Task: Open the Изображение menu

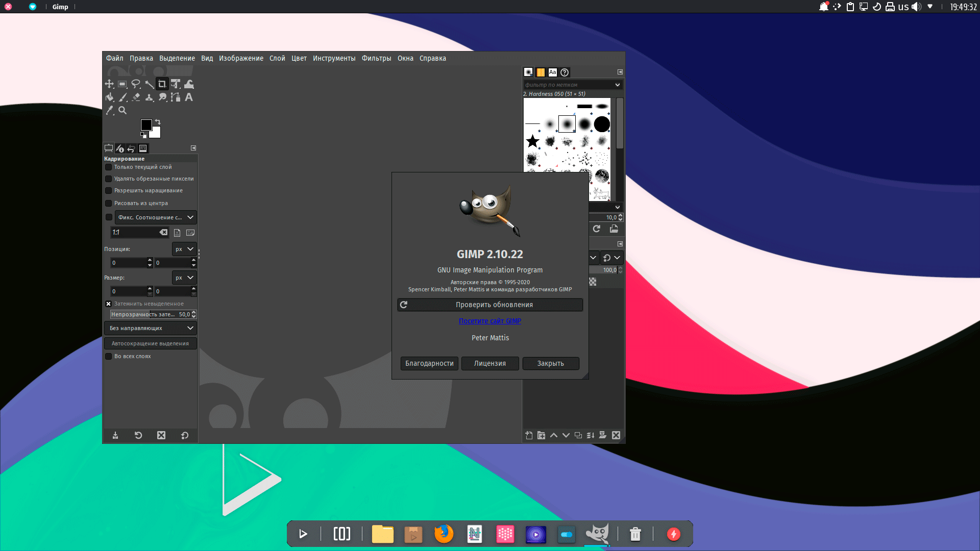Action: click(241, 58)
